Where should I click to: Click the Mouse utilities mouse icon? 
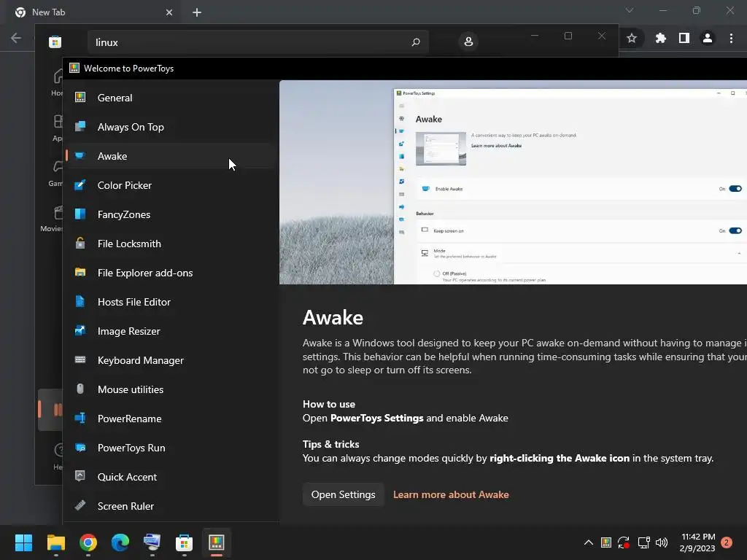point(80,389)
